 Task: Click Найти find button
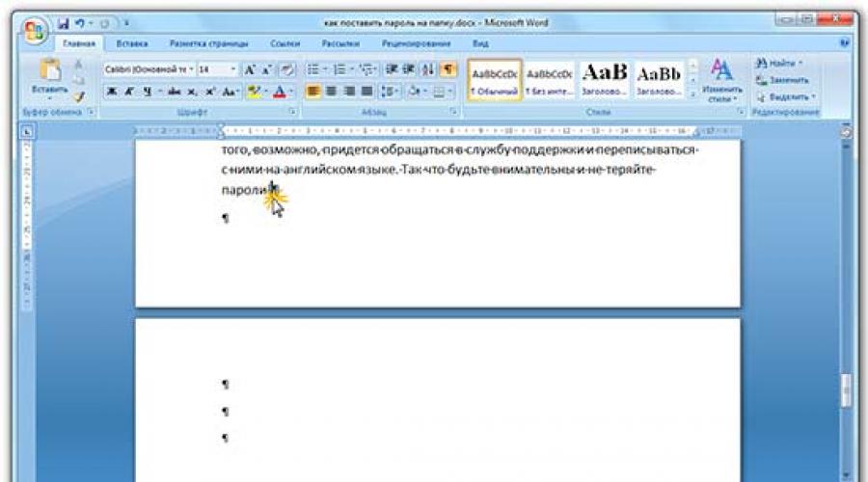coord(779,64)
